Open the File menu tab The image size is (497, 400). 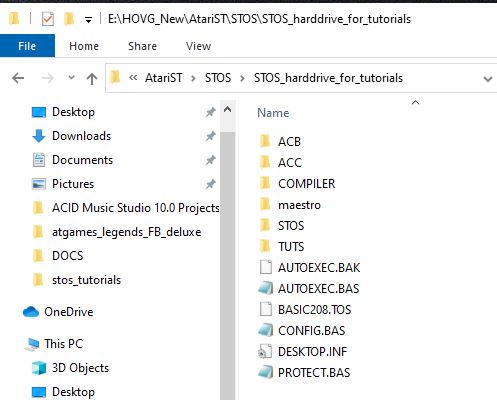tap(27, 46)
